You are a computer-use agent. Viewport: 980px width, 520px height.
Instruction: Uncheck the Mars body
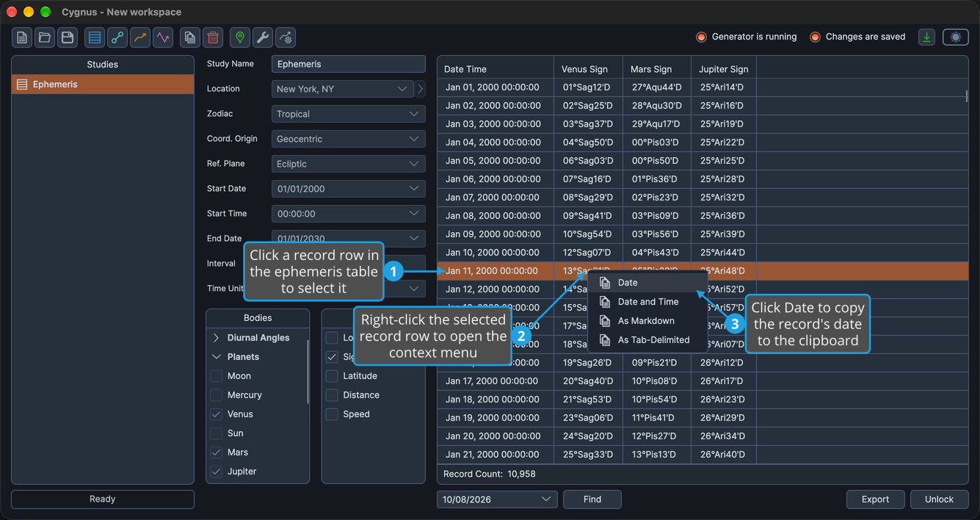[x=217, y=452]
